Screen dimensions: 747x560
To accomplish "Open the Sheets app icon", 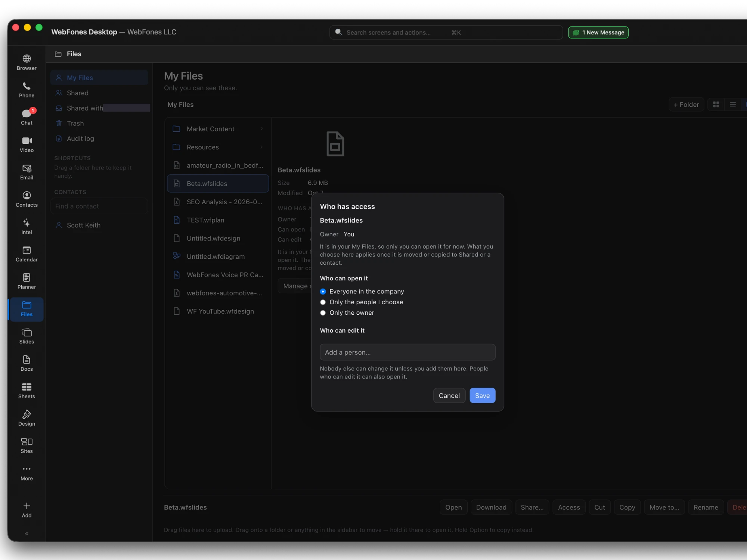I will point(27,391).
